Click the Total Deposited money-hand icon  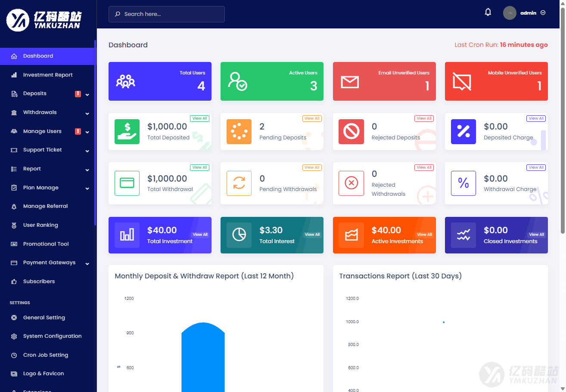tap(127, 132)
